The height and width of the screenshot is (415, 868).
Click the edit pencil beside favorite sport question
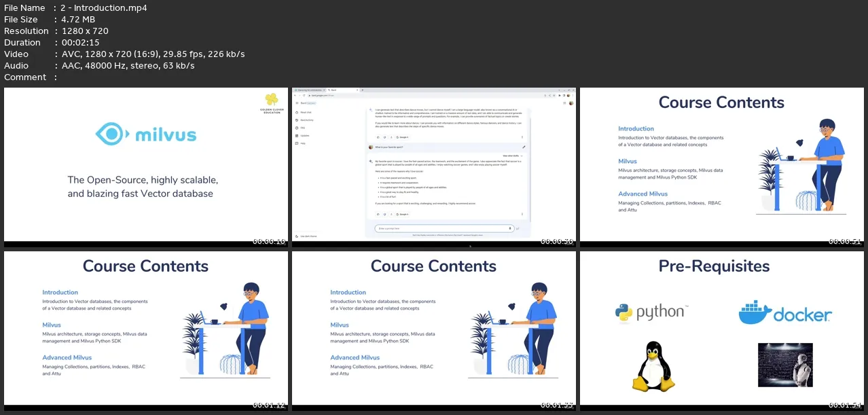click(524, 147)
